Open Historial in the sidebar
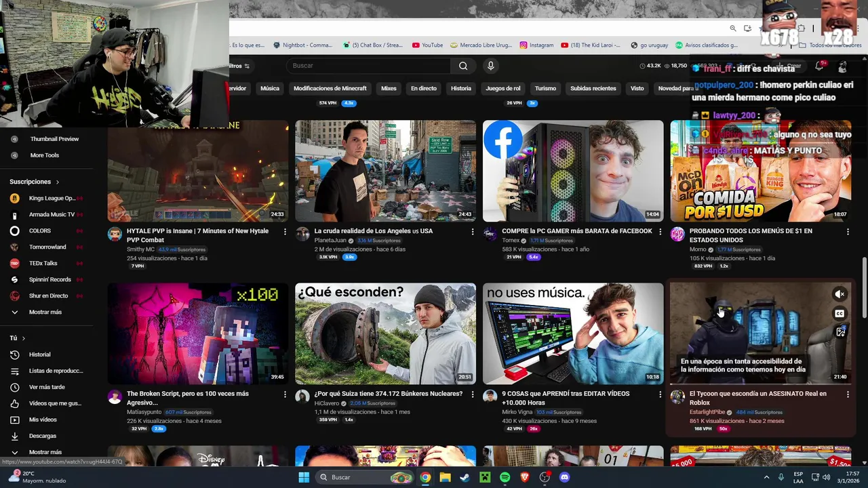Image resolution: width=868 pixels, height=488 pixels. tap(39, 354)
